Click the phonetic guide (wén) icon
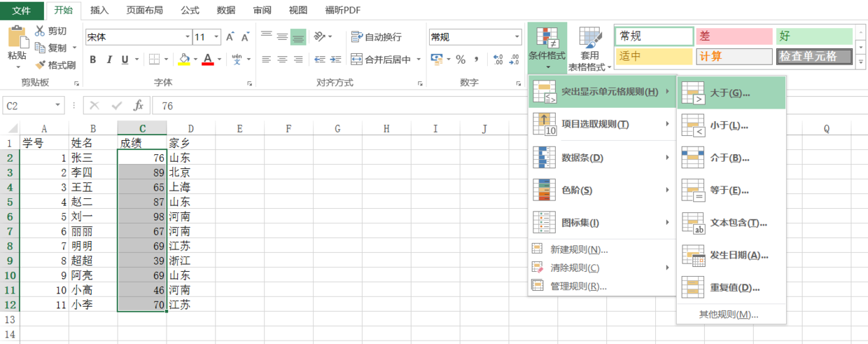868x344 pixels. coord(237,59)
